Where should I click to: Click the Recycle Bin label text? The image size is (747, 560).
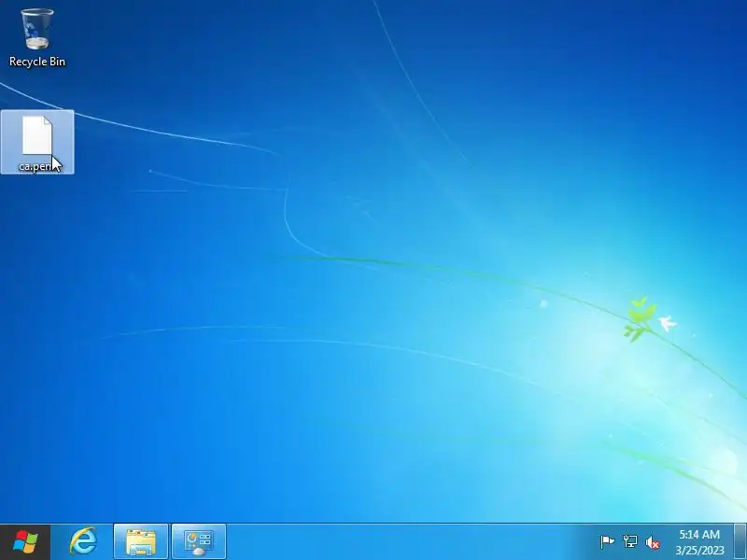[x=37, y=62]
